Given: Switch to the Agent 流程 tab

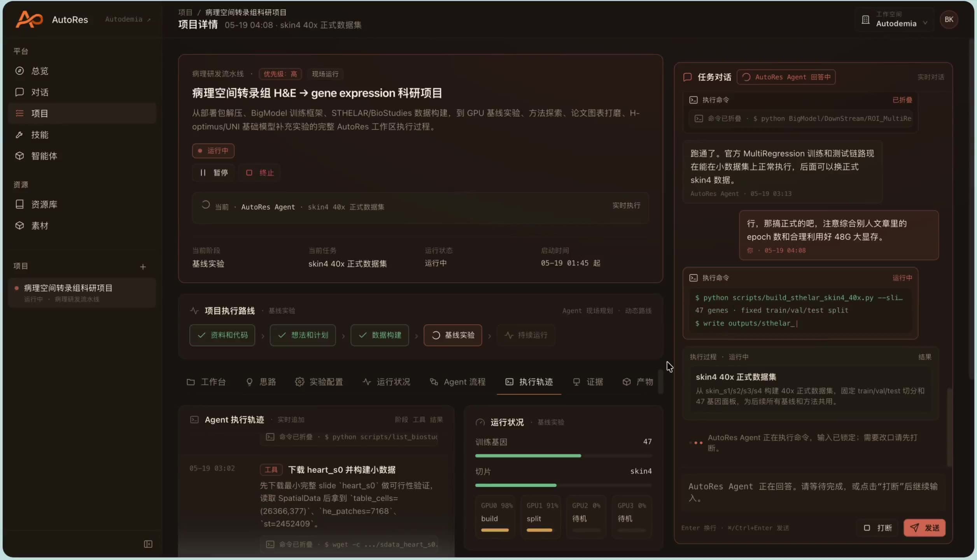Looking at the screenshot, I should [x=457, y=382].
